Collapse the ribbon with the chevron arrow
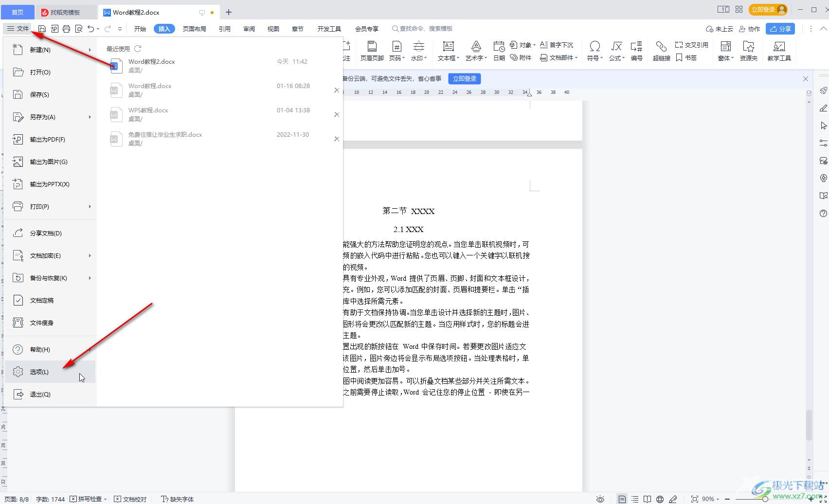Image resolution: width=829 pixels, height=504 pixels. [823, 29]
